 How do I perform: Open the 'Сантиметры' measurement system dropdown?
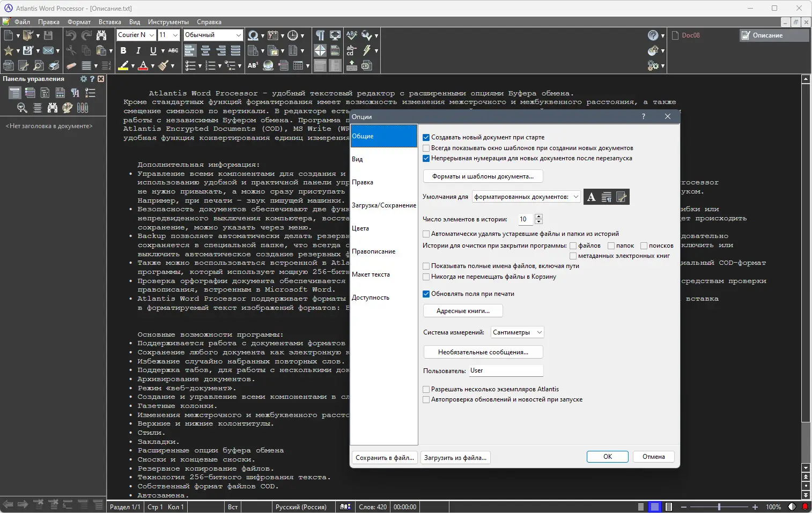click(538, 332)
